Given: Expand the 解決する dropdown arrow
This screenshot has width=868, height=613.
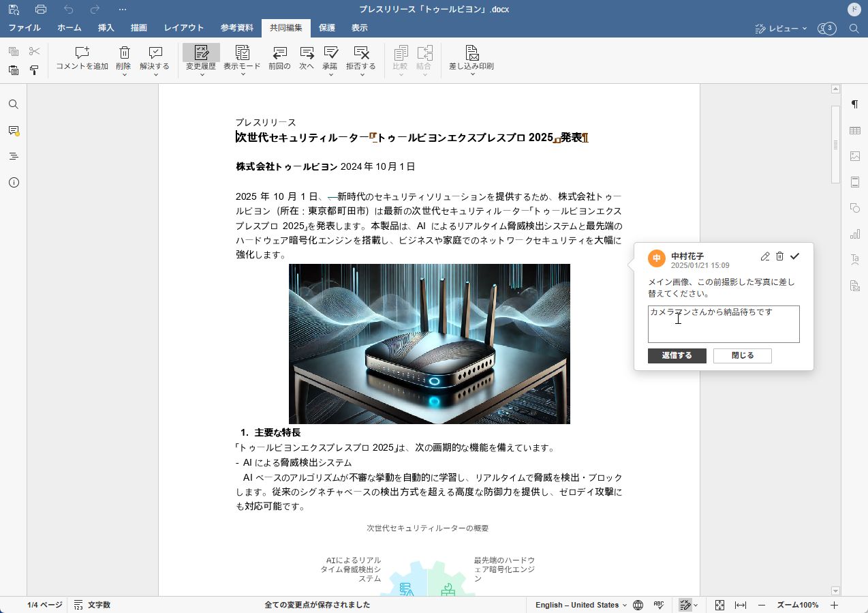Looking at the screenshot, I should coord(155,74).
